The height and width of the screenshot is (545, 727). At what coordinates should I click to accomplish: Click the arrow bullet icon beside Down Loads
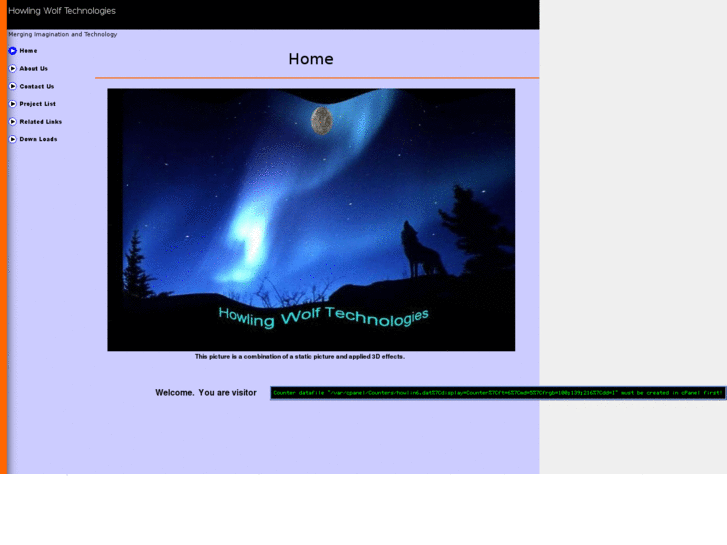click(x=13, y=139)
